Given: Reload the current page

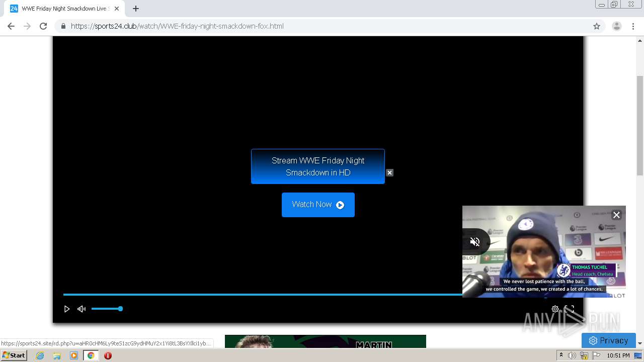Looking at the screenshot, I should (x=43, y=26).
